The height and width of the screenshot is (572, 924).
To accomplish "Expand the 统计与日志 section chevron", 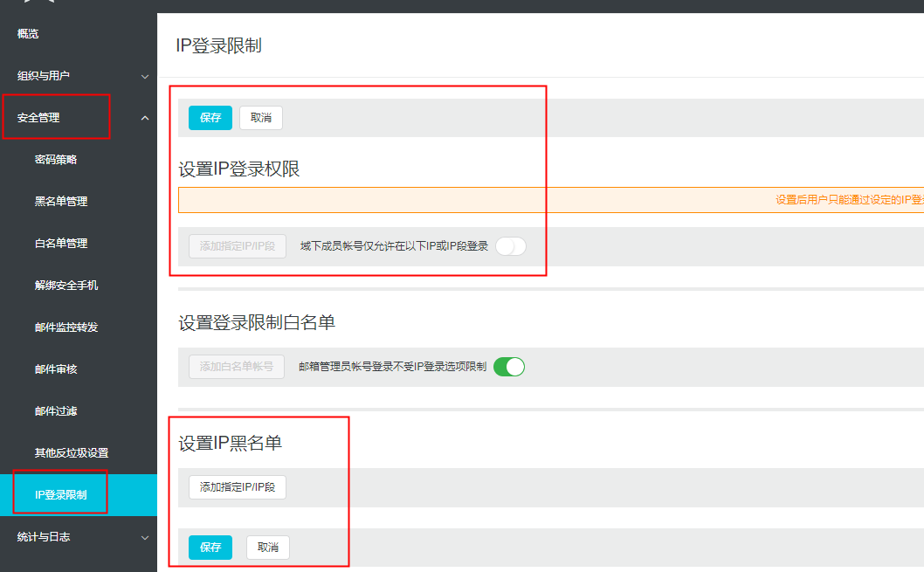I will pyautogui.click(x=145, y=537).
